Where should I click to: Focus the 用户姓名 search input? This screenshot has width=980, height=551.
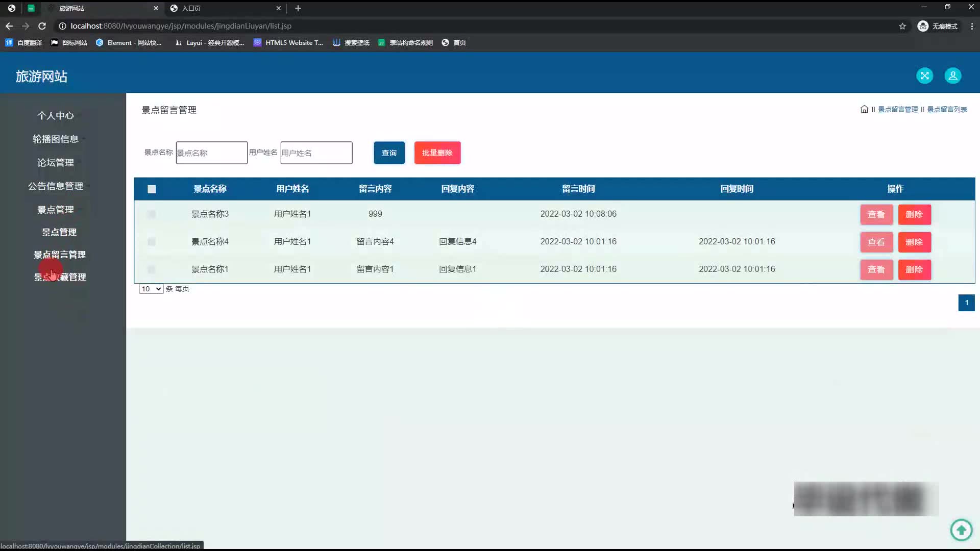tap(316, 153)
